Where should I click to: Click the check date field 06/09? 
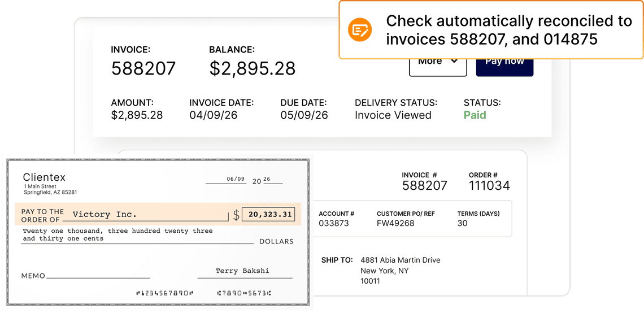coord(236,179)
